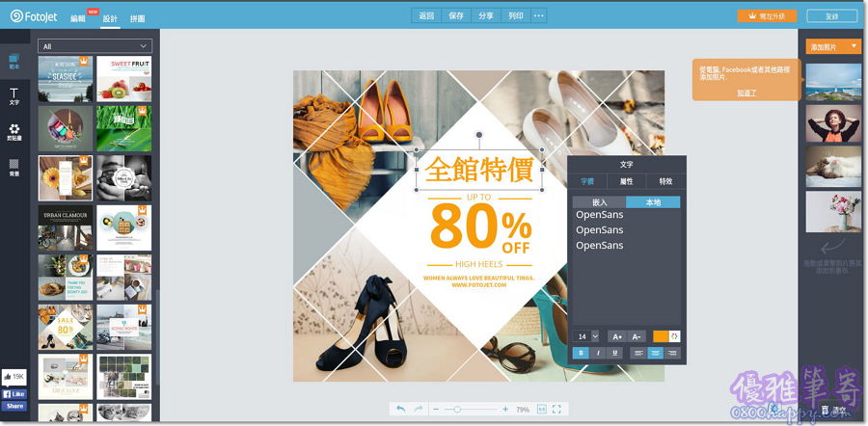Align text to the left
The width and height of the screenshot is (868, 426).
coord(638,353)
